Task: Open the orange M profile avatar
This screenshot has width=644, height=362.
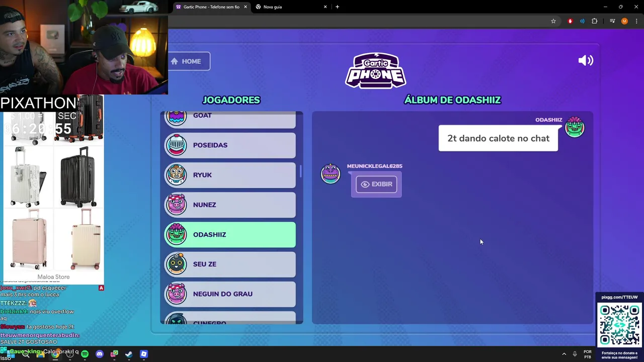Action: 624,21
